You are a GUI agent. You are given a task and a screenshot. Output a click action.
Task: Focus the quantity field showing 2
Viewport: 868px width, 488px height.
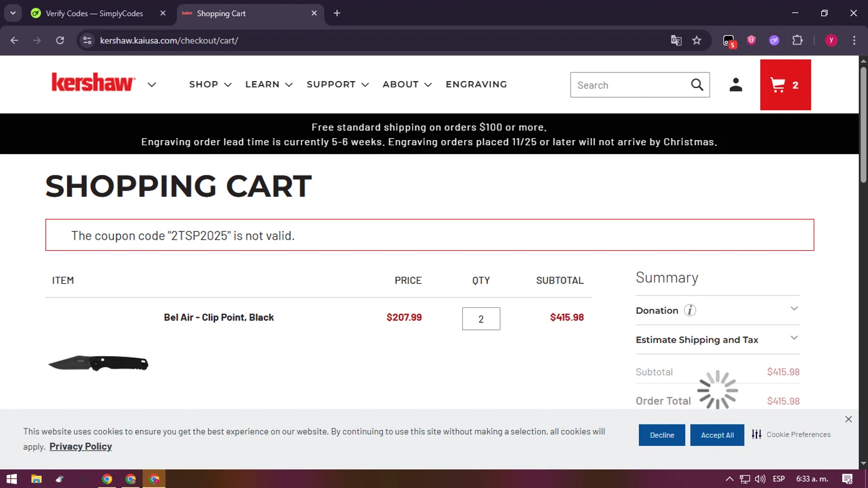[x=481, y=319]
